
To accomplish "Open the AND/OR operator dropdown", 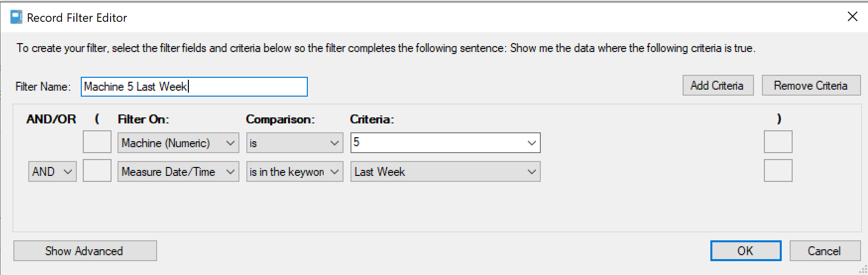I will (53, 172).
